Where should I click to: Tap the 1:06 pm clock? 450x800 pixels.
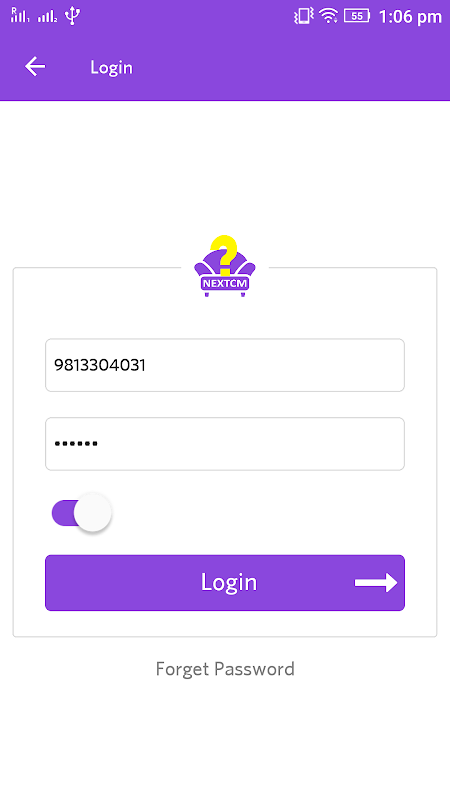click(410, 17)
